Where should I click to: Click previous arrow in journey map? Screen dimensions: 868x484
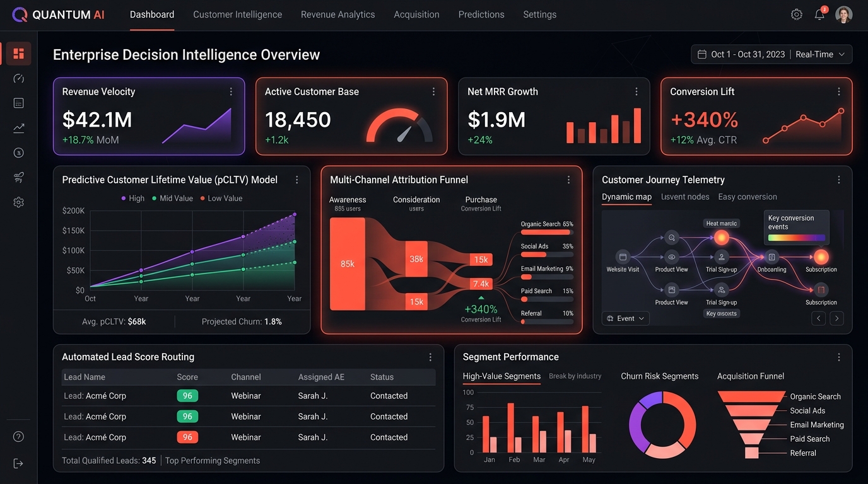point(819,318)
